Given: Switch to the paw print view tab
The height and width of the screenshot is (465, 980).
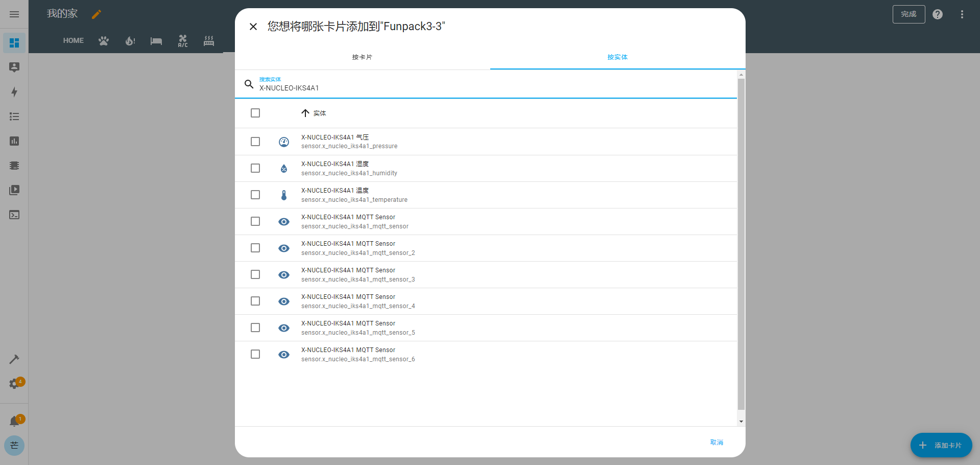Looking at the screenshot, I should [x=104, y=41].
